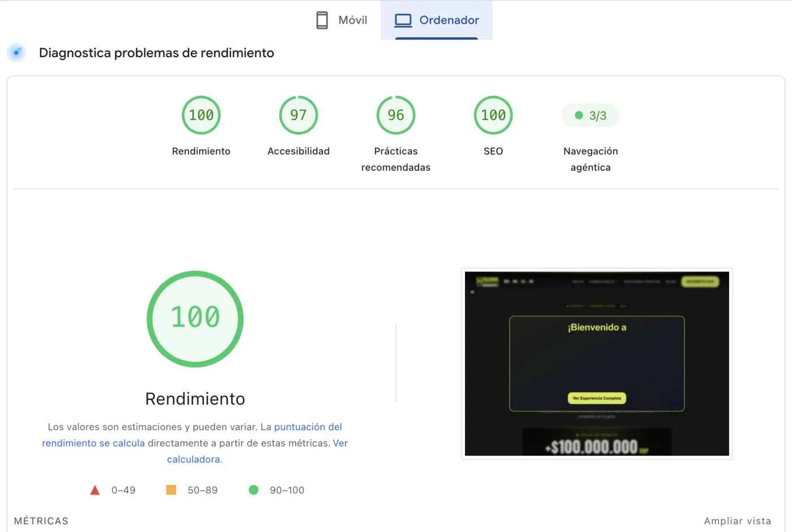Click the orange square 50–89 legend icon
The height and width of the screenshot is (532, 792).
coord(171,490)
